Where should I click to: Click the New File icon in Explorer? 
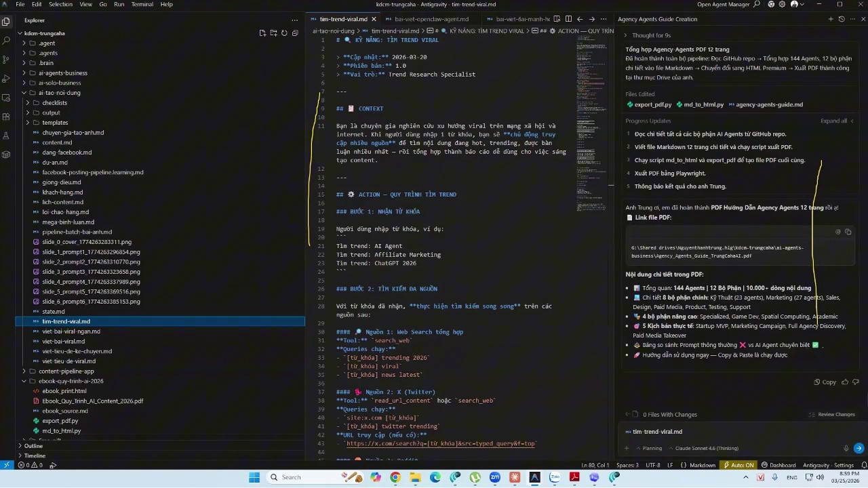click(x=262, y=33)
